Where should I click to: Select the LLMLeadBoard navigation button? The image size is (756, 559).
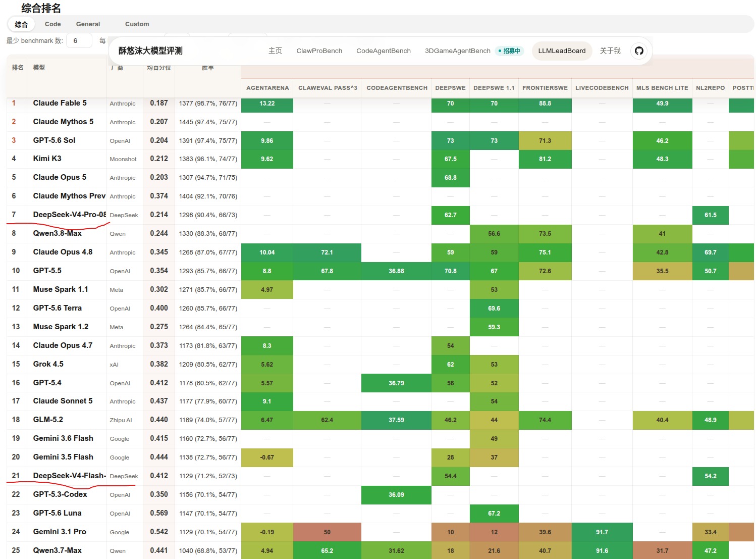562,51
